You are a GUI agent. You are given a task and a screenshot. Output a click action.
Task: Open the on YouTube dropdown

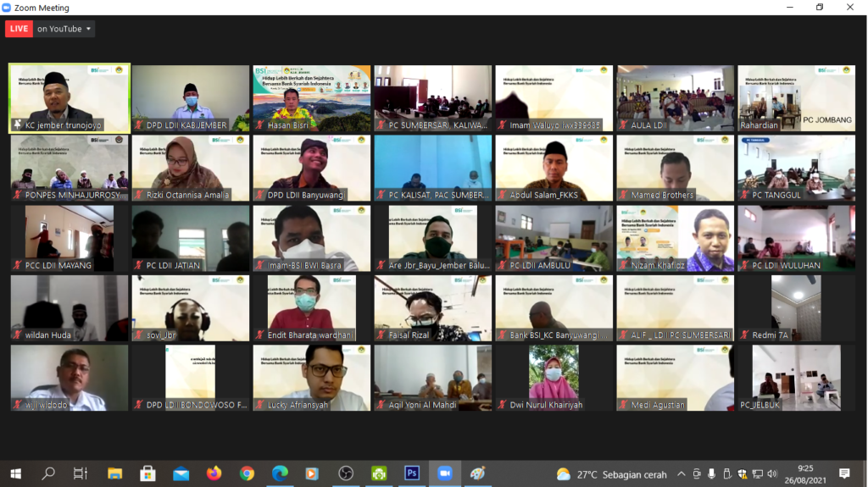click(64, 29)
